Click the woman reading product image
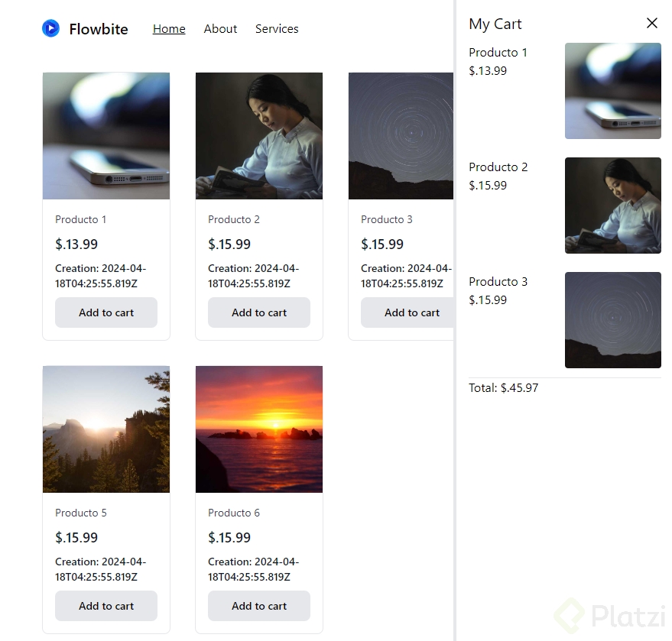 pyautogui.click(x=259, y=136)
